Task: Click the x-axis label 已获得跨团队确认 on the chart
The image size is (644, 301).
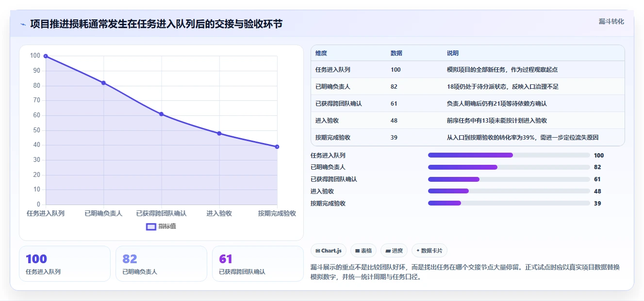Action: (x=162, y=213)
